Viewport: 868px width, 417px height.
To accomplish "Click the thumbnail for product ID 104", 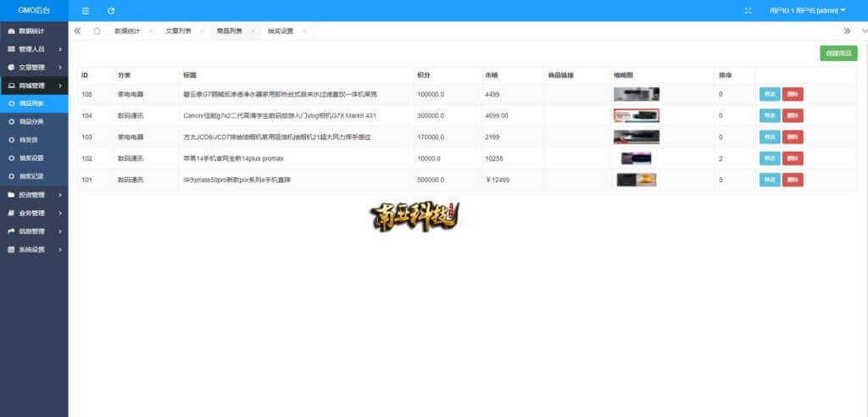I will pyautogui.click(x=636, y=115).
